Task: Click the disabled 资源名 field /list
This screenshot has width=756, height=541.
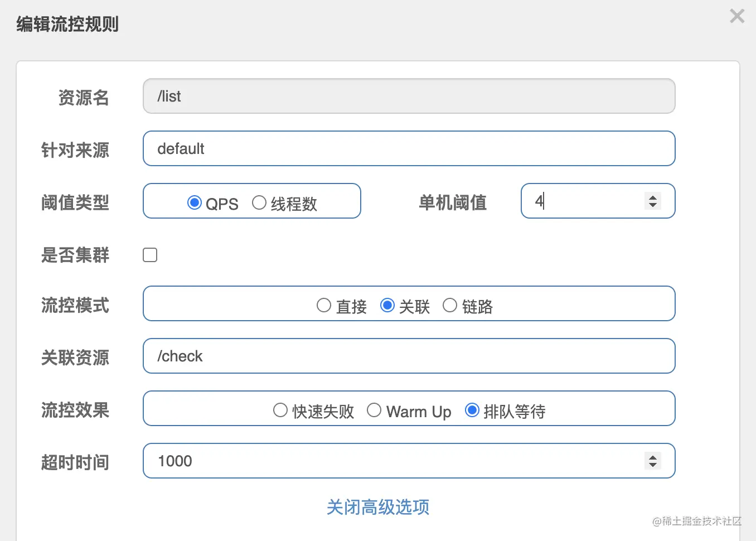Action: pos(409,96)
